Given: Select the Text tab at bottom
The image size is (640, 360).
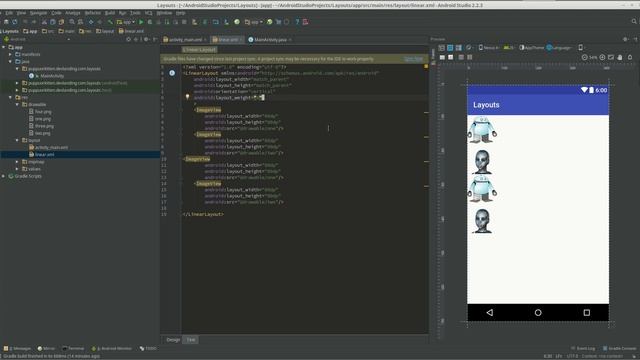Looking at the screenshot, I should (191, 340).
